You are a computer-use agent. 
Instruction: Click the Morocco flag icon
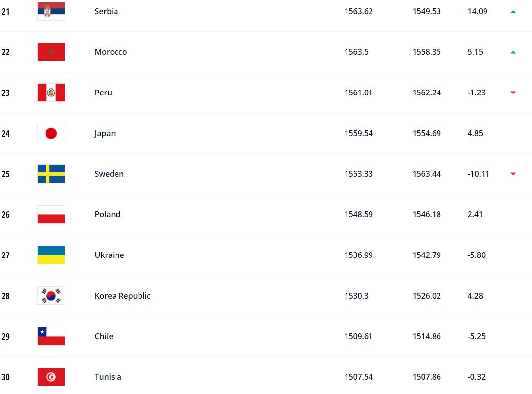[x=51, y=52]
